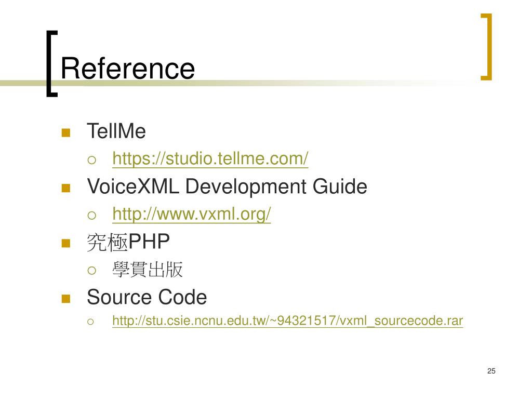Select the VoiceXML Development Guide heading
Viewport: 532px width, 399px height.
tap(227, 187)
